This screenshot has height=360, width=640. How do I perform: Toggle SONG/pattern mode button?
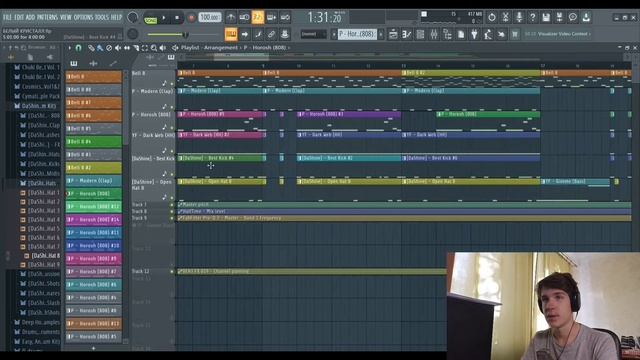click(150, 19)
